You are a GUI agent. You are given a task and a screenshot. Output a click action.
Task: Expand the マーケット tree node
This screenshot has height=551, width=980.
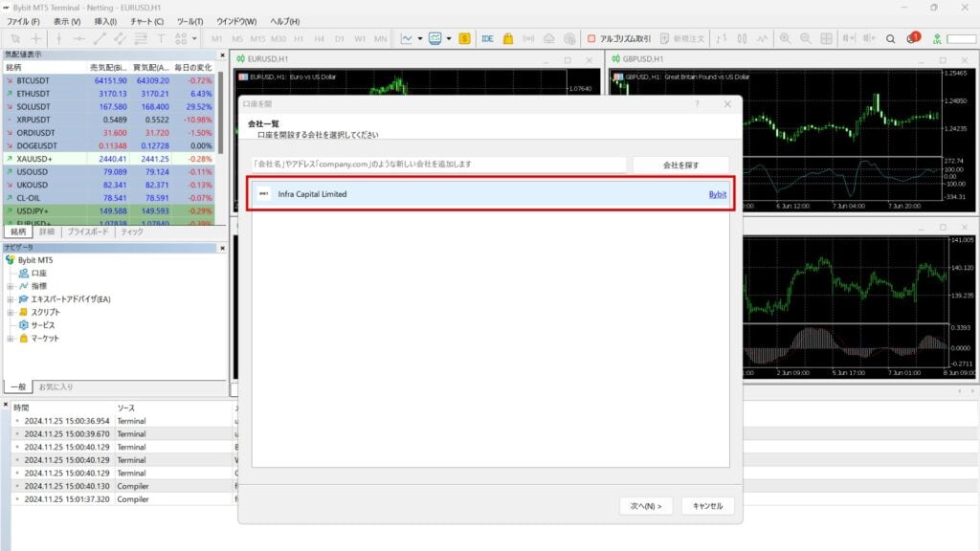(10, 339)
